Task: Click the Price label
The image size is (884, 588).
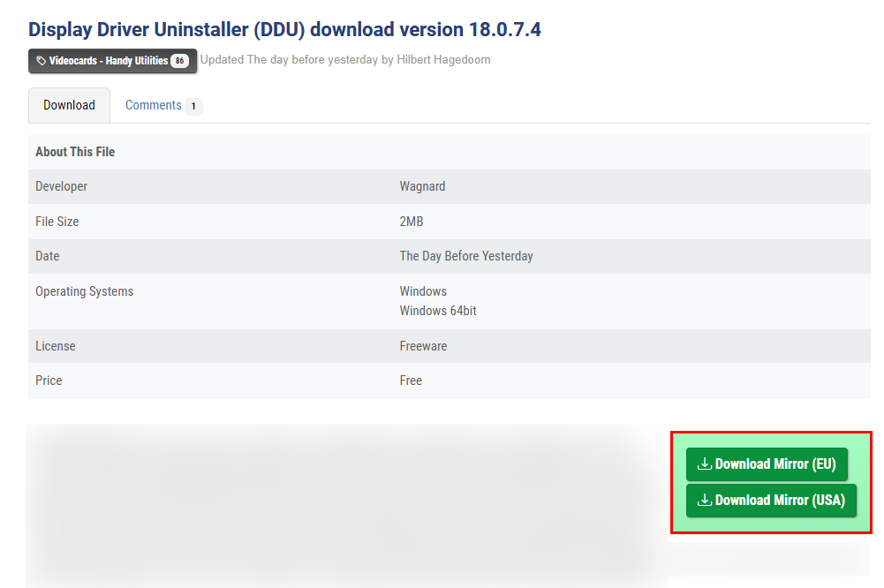Action: [x=49, y=381]
